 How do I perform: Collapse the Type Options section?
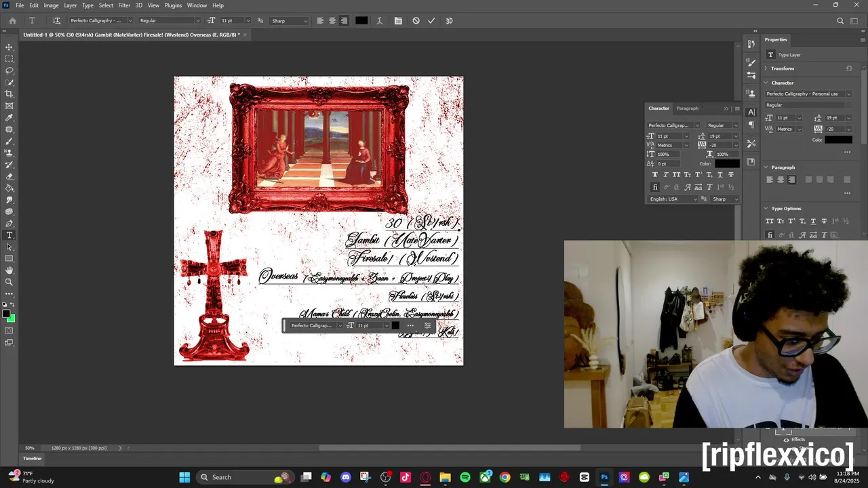pos(766,208)
